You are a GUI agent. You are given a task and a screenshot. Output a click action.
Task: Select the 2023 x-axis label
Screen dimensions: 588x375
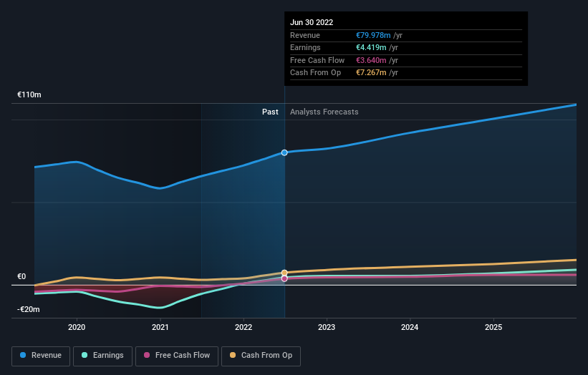327,327
